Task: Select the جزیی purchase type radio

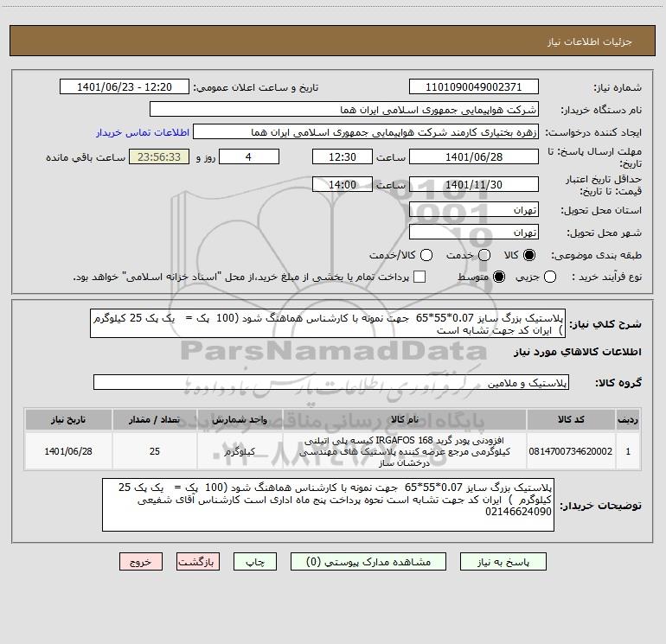Action: (x=550, y=277)
